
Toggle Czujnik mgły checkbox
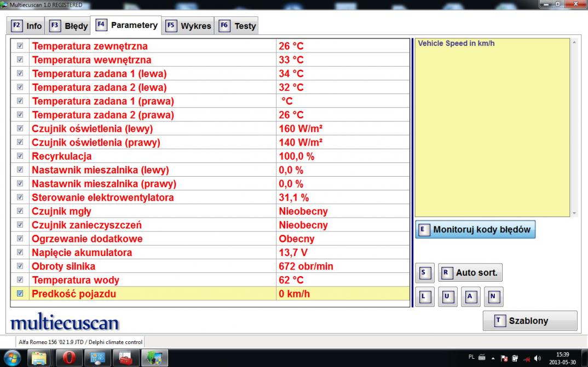(20, 211)
